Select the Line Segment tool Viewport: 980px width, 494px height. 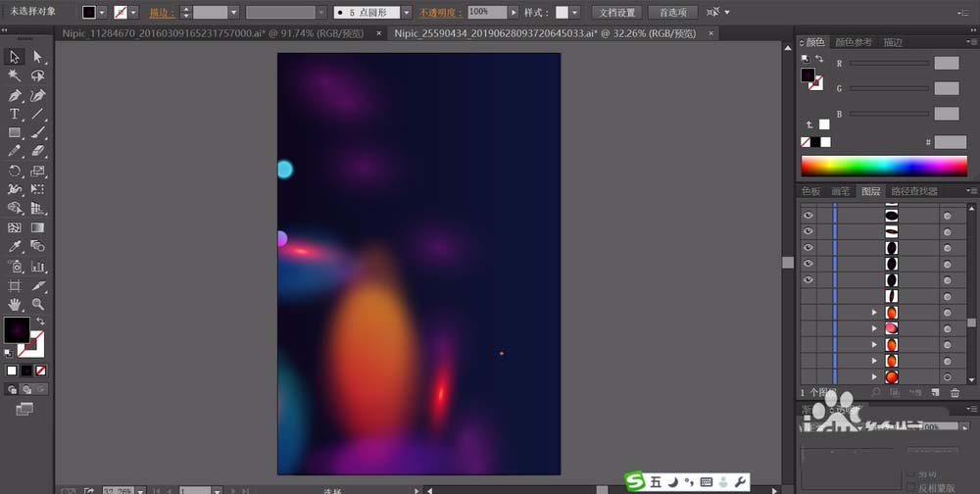coord(37,114)
